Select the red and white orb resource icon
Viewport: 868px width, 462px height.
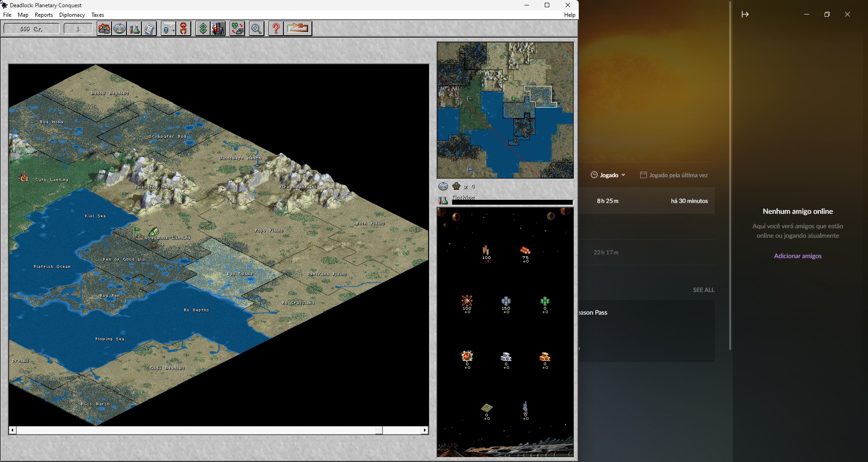pyautogui.click(x=467, y=356)
